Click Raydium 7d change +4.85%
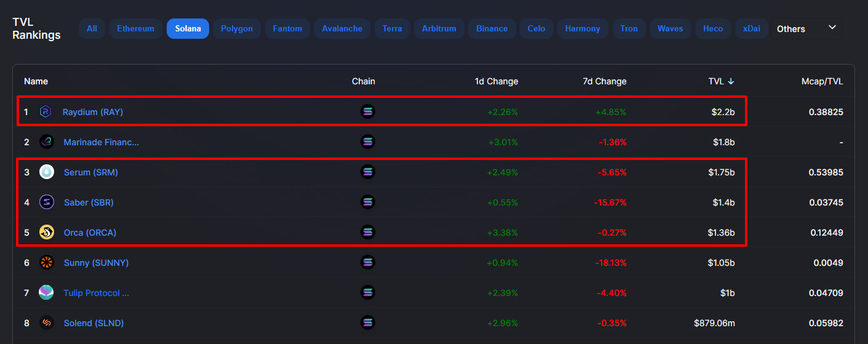Screen dimensions: 868x344 tap(611, 112)
